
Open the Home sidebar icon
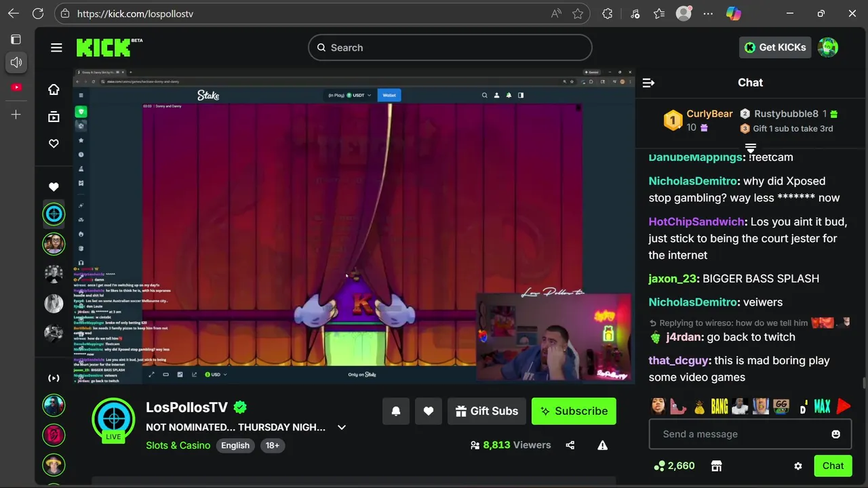pyautogui.click(x=54, y=89)
